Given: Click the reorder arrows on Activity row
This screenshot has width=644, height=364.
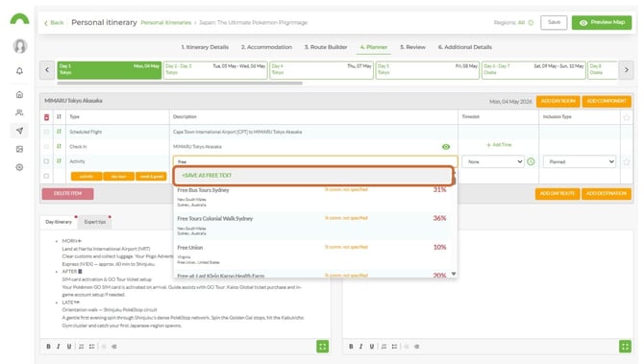Looking at the screenshot, I should (59, 161).
